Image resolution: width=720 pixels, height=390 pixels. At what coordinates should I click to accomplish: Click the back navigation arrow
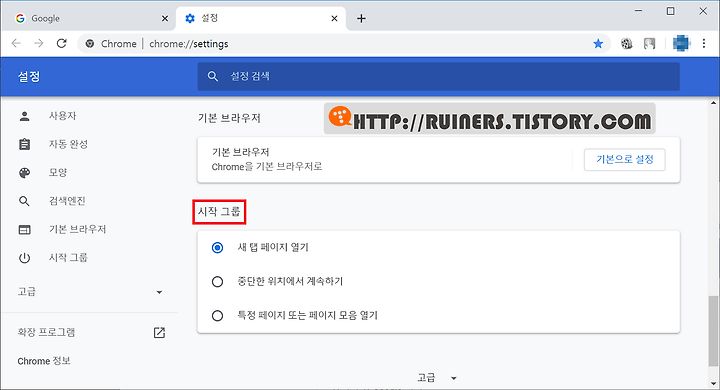click(16, 44)
